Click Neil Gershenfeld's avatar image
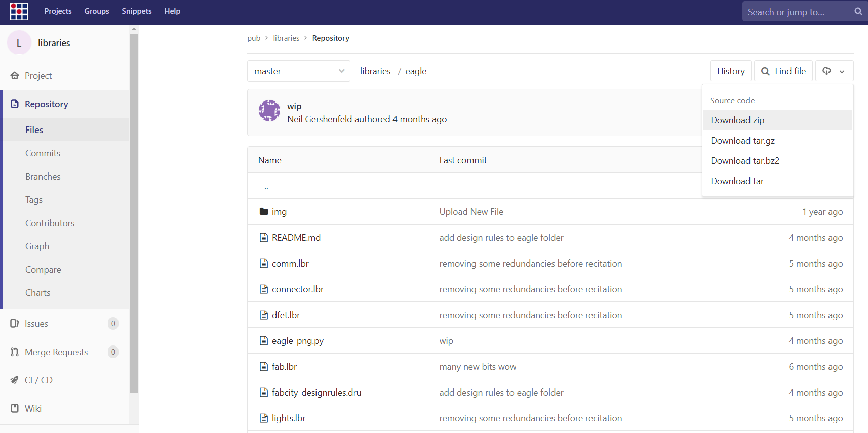Image resolution: width=868 pixels, height=433 pixels. (x=269, y=110)
